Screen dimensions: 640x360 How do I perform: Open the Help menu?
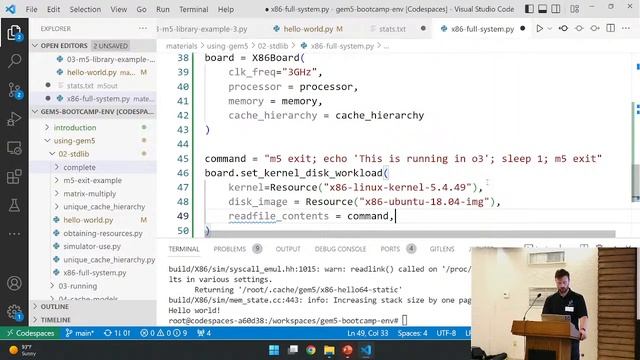pos(225,9)
